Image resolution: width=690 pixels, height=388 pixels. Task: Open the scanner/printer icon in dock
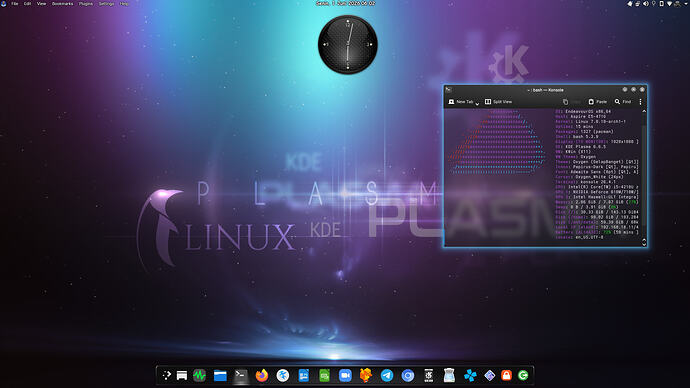(x=449, y=375)
